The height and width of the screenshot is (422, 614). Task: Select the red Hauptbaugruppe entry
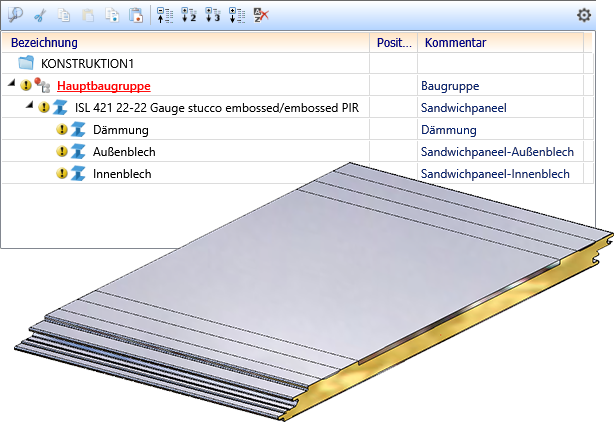(104, 86)
